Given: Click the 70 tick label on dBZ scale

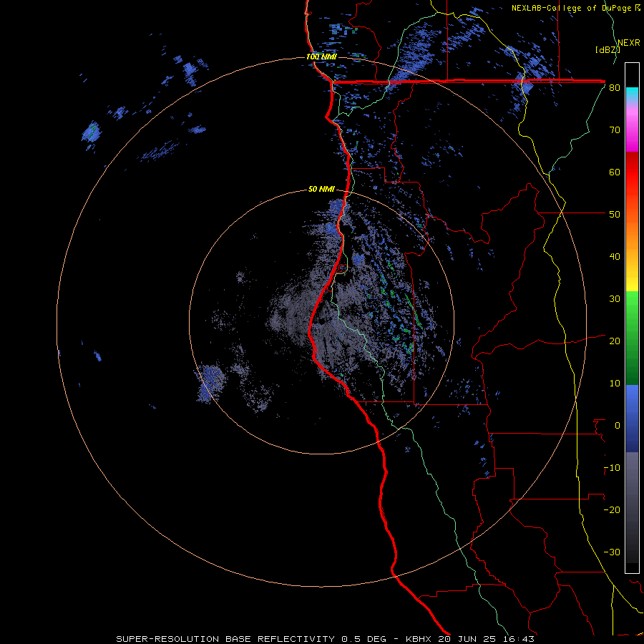Looking at the screenshot, I should tap(615, 130).
